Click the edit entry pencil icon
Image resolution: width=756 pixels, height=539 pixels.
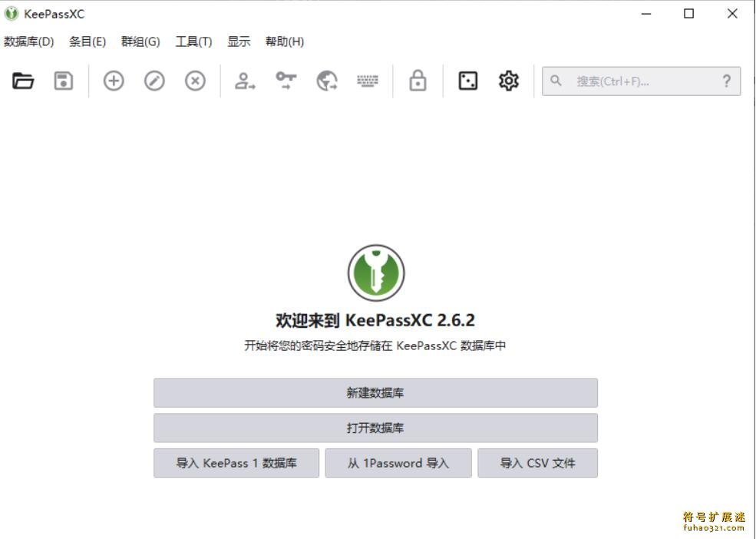pyautogui.click(x=154, y=81)
